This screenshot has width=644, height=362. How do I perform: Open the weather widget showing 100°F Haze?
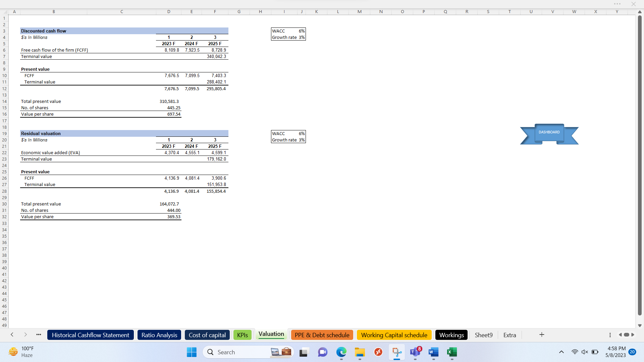click(20, 352)
